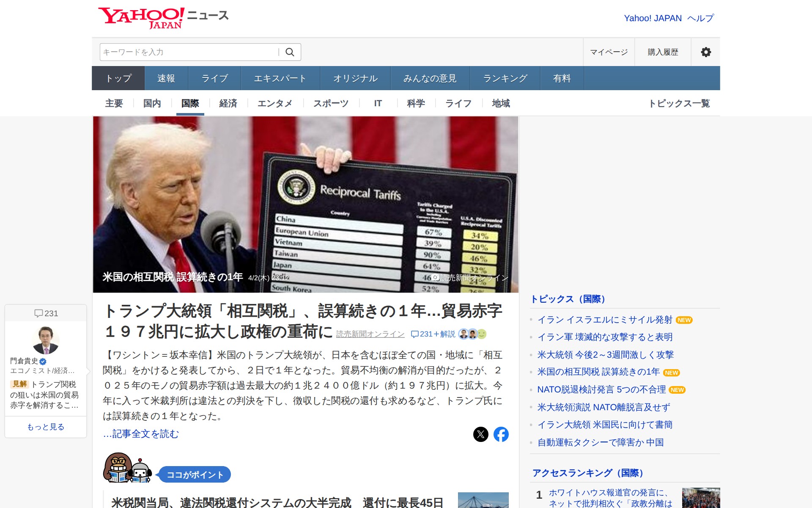Image resolution: width=812 pixels, height=508 pixels.
Task: Focus the keyword search input field
Action: coord(188,52)
